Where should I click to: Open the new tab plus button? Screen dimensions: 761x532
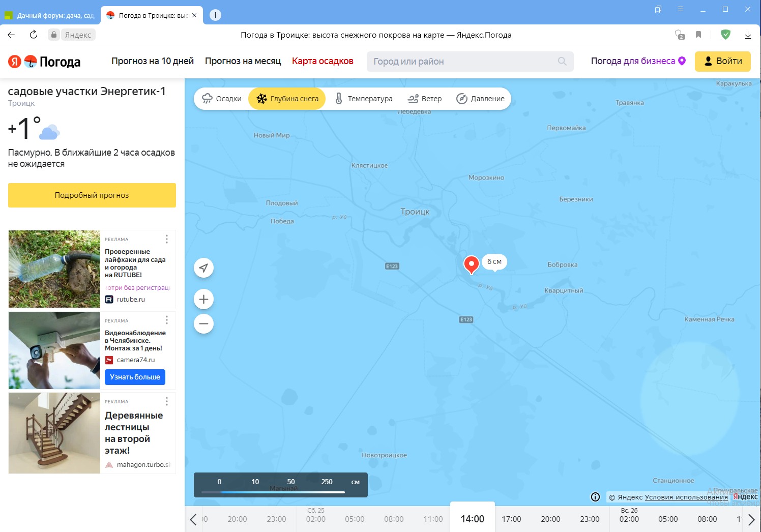(215, 15)
